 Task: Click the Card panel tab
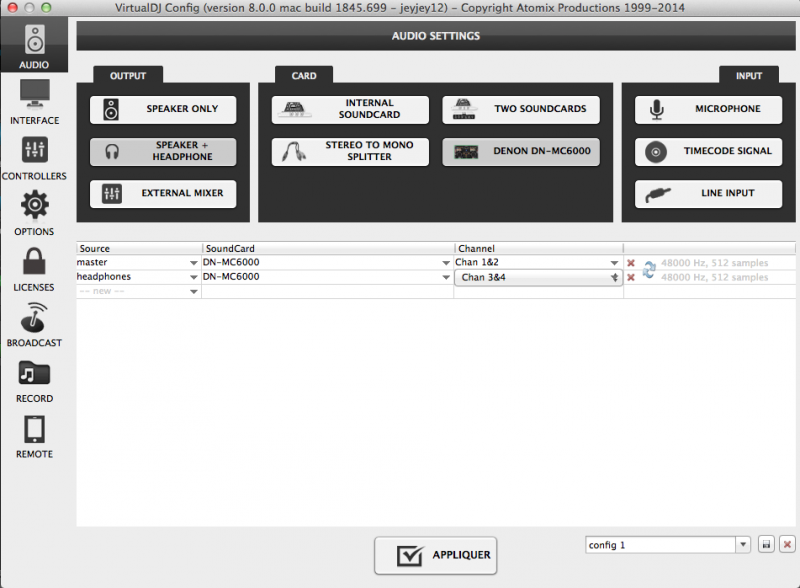(x=304, y=76)
